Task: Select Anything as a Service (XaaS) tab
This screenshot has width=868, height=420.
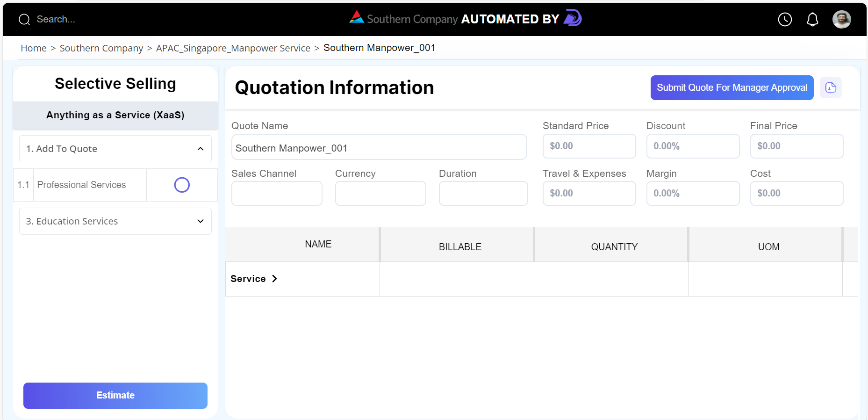Action: click(115, 115)
